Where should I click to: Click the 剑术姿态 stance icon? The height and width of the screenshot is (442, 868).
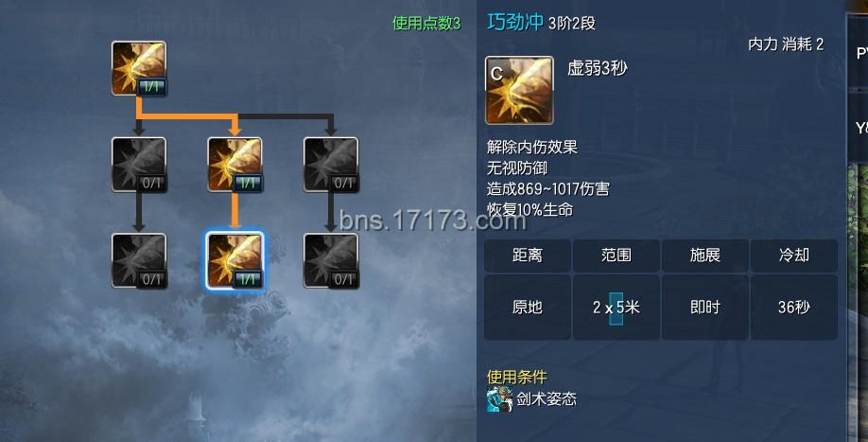point(499,399)
